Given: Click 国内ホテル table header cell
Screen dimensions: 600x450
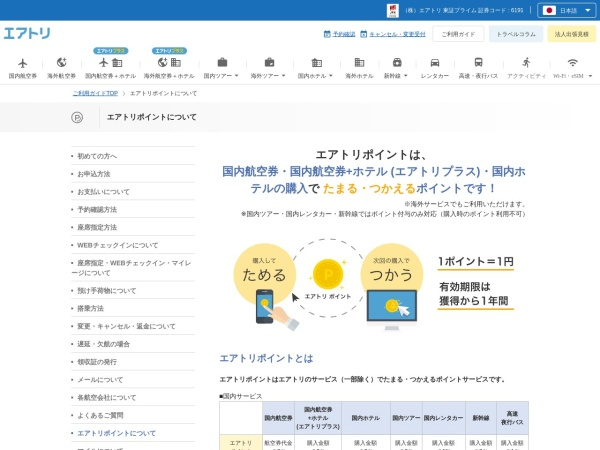Looking at the screenshot, I should coord(366,418).
